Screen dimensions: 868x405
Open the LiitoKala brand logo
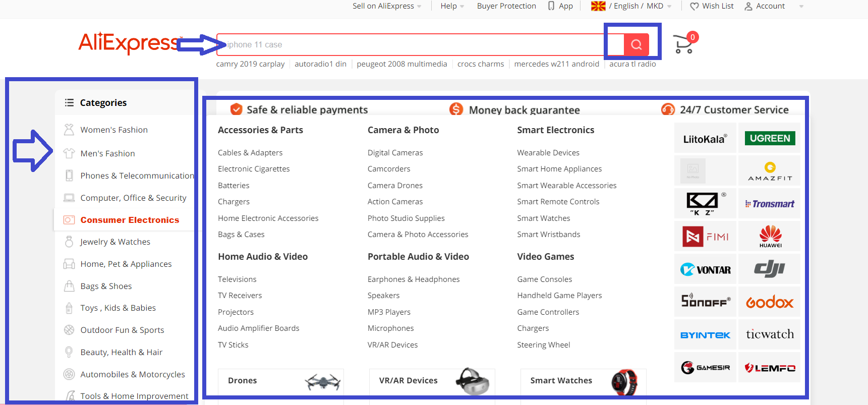[x=705, y=138]
